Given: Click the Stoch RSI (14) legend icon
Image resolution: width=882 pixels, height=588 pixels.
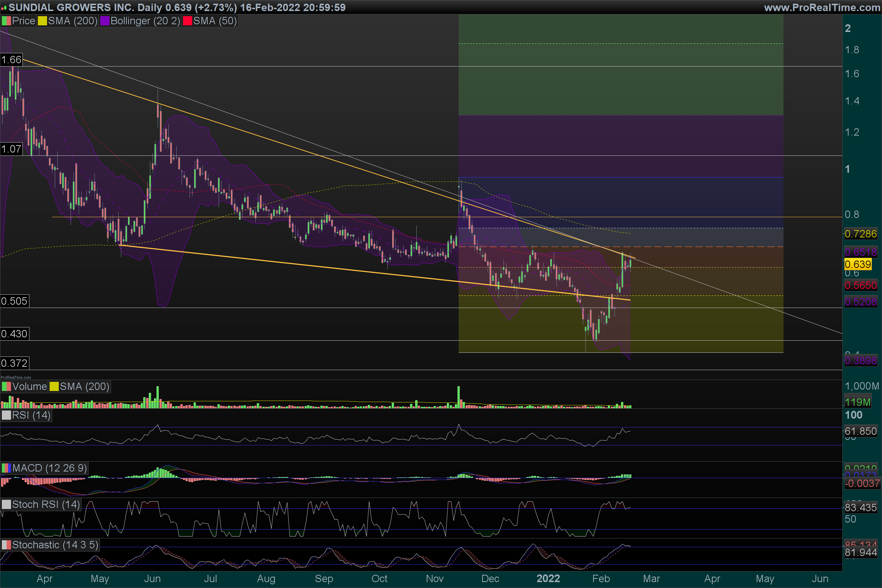Looking at the screenshot, I should pyautogui.click(x=6, y=504).
